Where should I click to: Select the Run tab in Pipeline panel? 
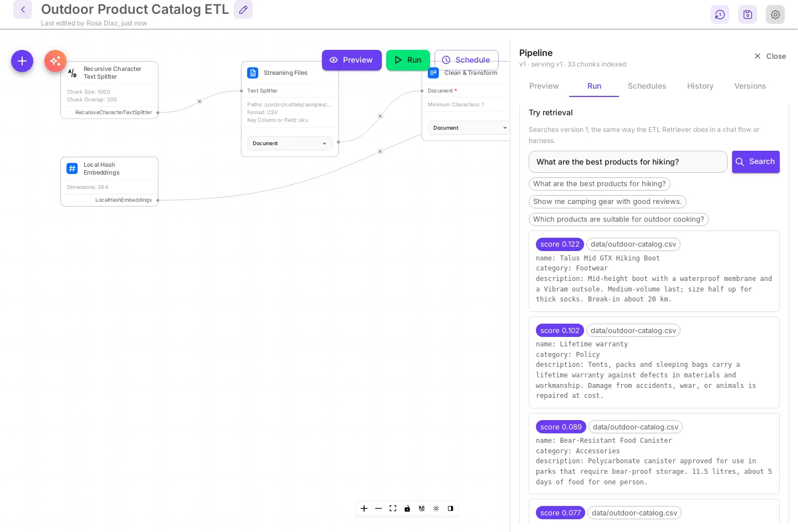pyautogui.click(x=595, y=86)
